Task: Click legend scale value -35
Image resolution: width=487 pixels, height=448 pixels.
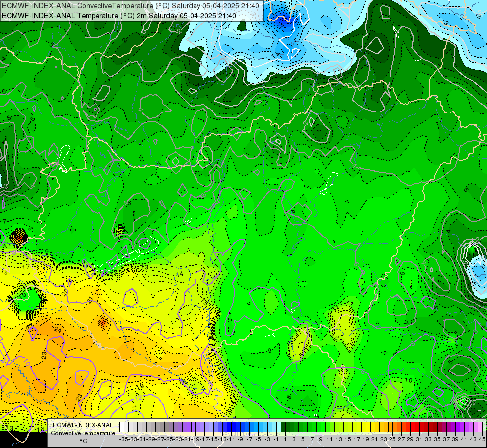Action: pos(123,439)
